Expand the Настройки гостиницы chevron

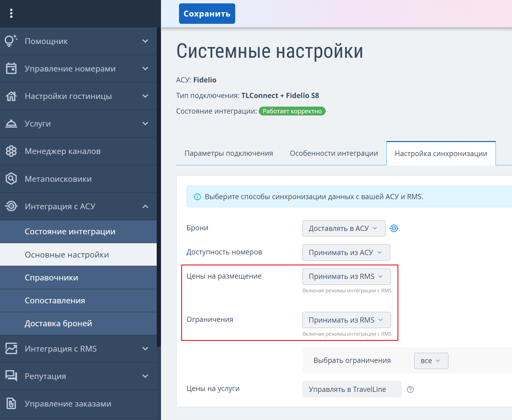145,96
